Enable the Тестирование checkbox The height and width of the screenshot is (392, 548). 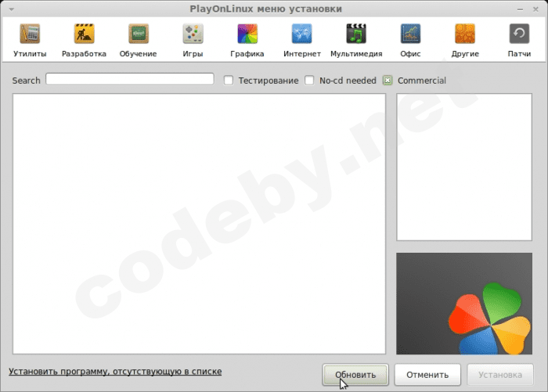click(x=229, y=81)
